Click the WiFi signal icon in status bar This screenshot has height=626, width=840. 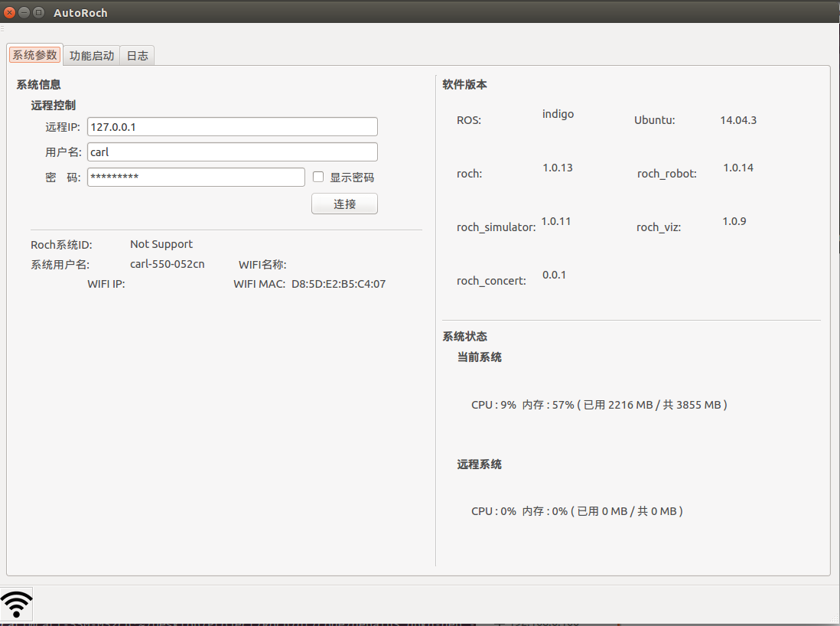17,603
